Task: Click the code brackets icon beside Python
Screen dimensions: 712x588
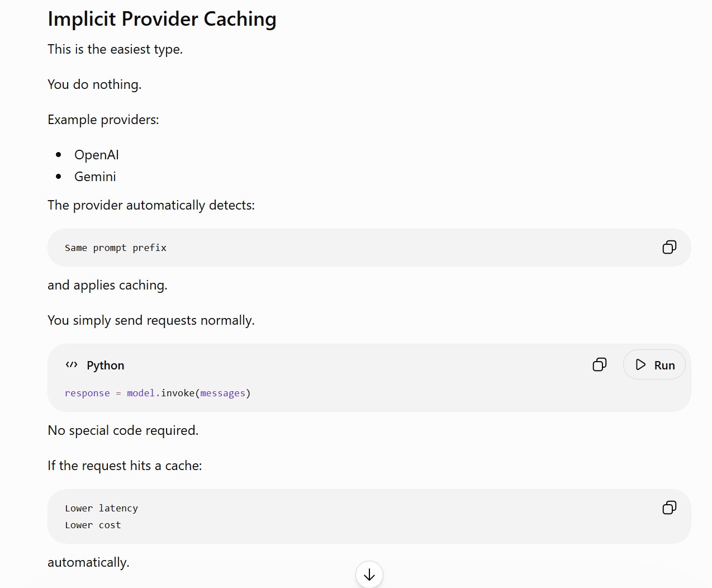Action: click(x=72, y=365)
